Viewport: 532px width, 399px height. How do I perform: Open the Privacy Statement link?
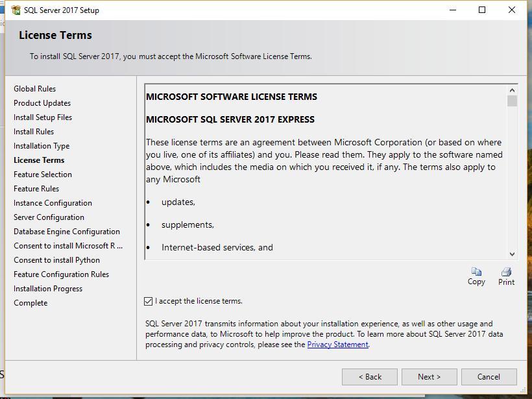[x=337, y=345]
